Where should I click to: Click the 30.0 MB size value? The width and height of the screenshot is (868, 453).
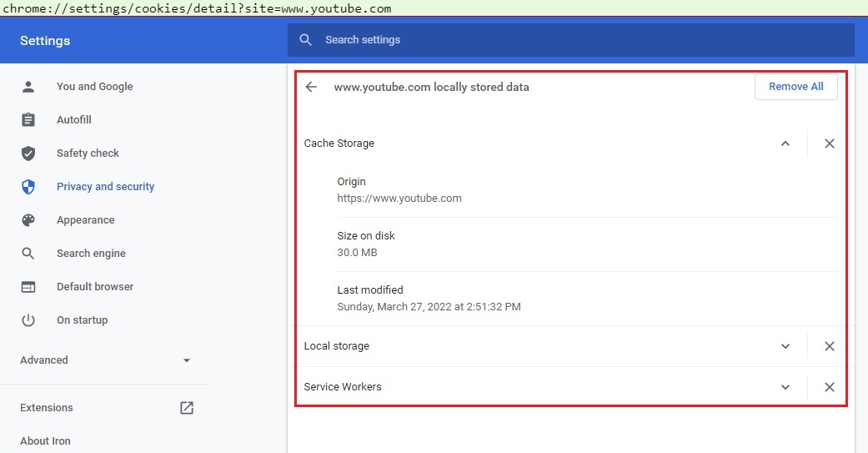coord(357,253)
